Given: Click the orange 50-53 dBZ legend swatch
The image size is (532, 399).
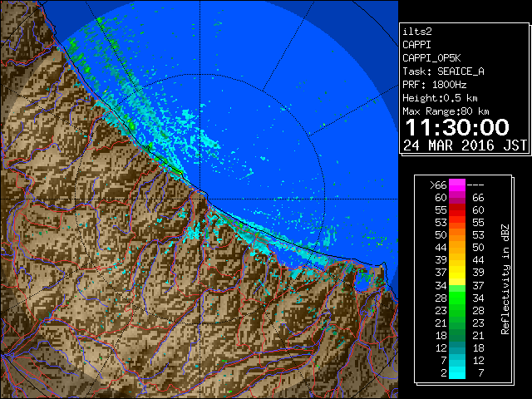Looking at the screenshot, I should 457,234.
